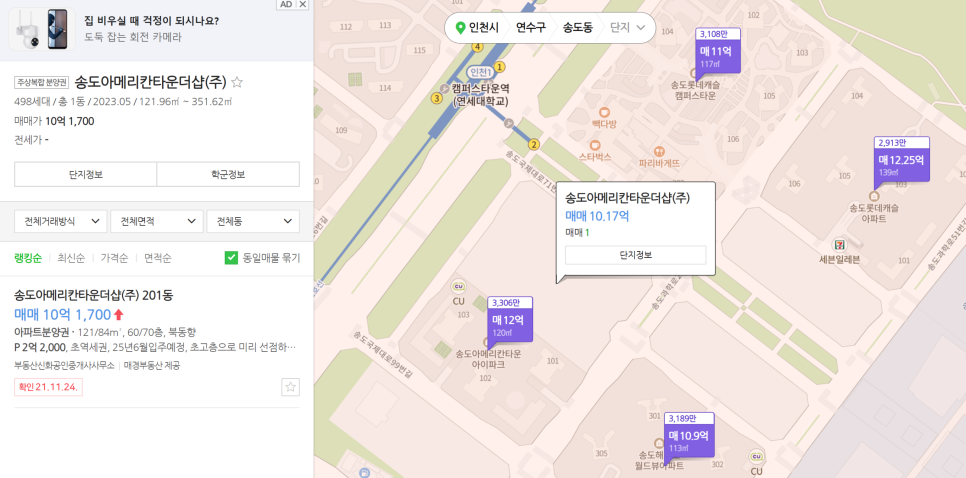Select subway exit 3 marker

(x=437, y=98)
